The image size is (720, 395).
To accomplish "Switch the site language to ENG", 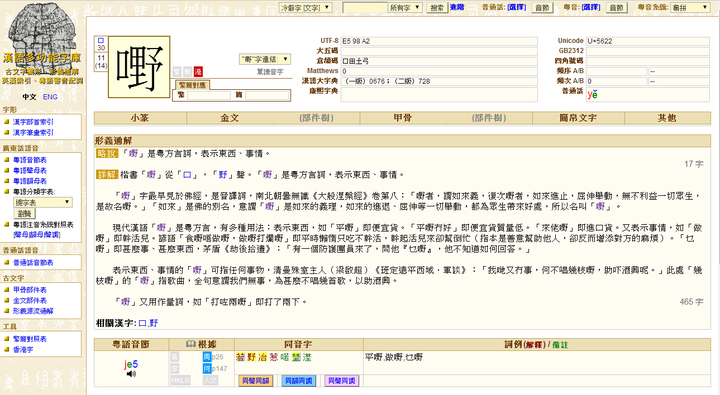I will pyautogui.click(x=50, y=97).
